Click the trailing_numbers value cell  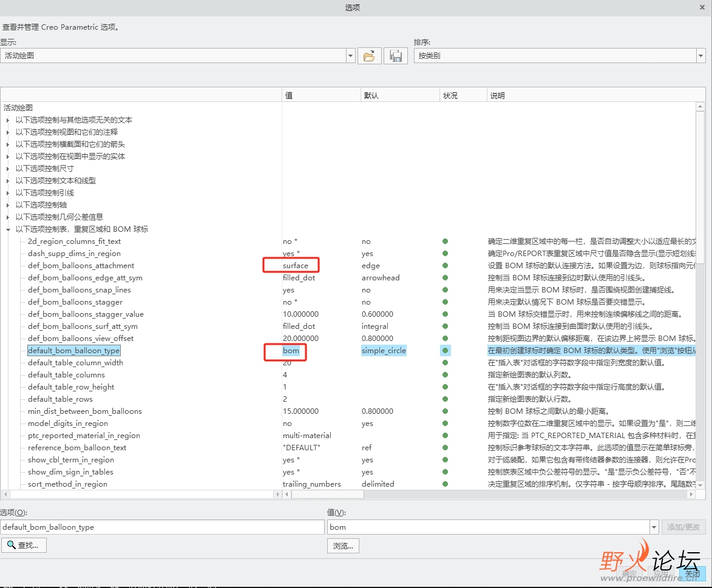coord(311,484)
